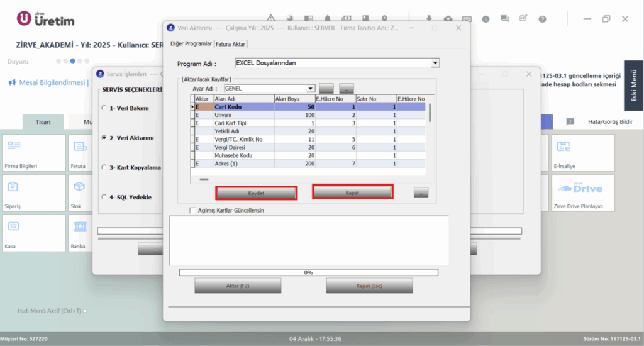This screenshot has width=644, height=346.
Task: Launch Zirve Drive Planlayıcı tile
Action: [x=583, y=193]
